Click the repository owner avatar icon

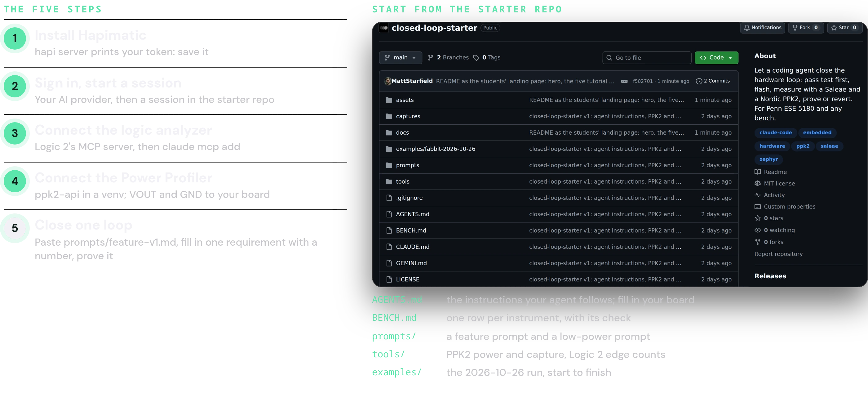click(383, 28)
